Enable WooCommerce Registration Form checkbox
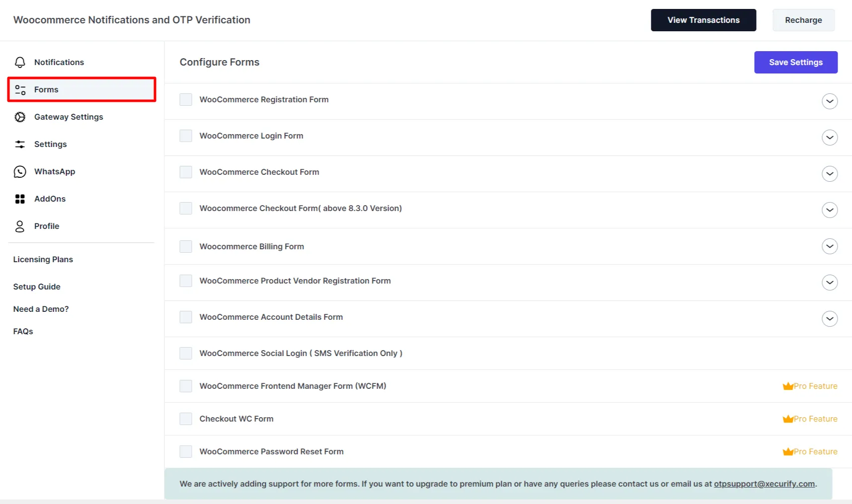Image resolution: width=852 pixels, height=504 pixels. pos(186,99)
